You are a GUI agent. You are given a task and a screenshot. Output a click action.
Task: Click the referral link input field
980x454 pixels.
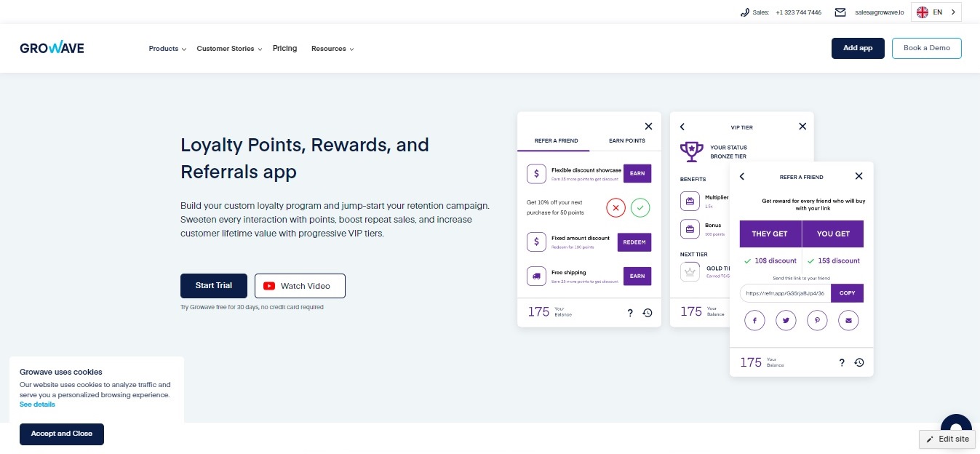(785, 293)
